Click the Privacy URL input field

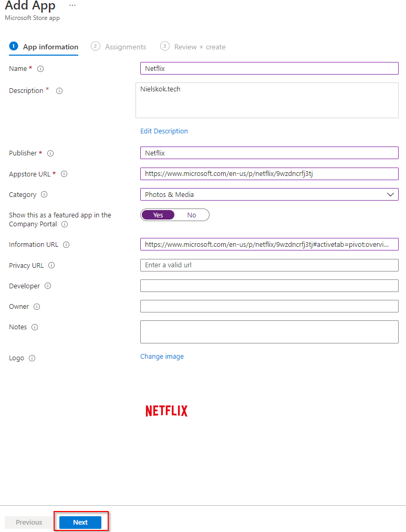[269, 265]
